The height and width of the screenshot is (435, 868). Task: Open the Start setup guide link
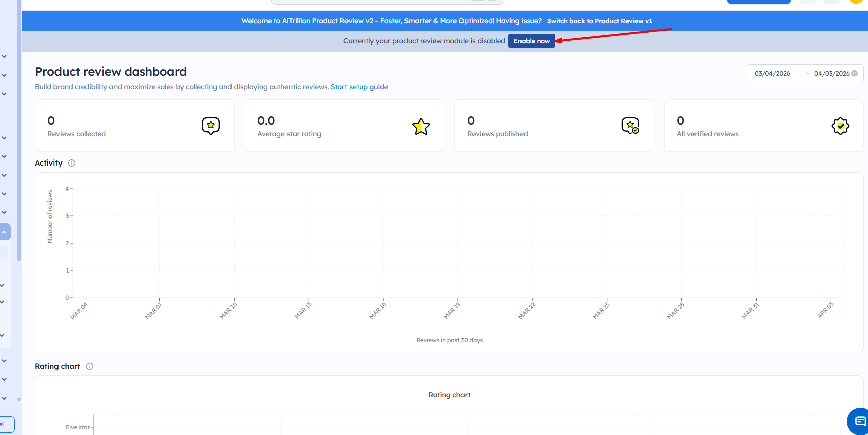(359, 87)
